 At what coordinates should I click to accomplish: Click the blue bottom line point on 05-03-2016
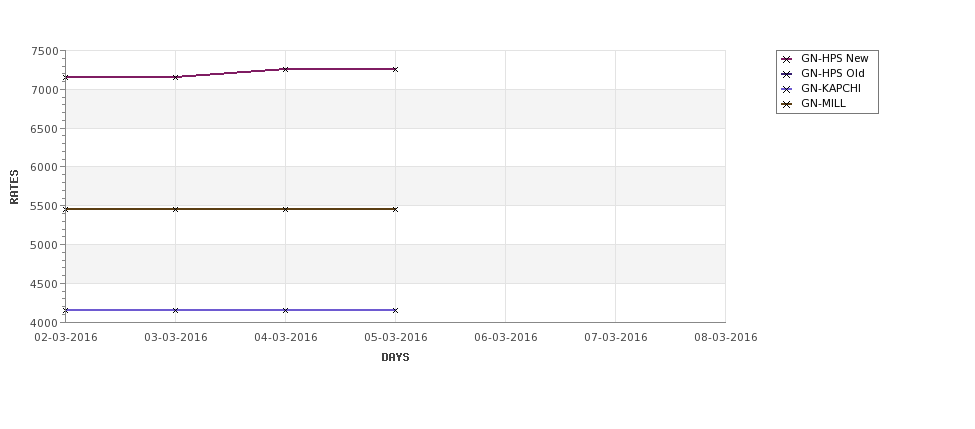click(x=395, y=310)
